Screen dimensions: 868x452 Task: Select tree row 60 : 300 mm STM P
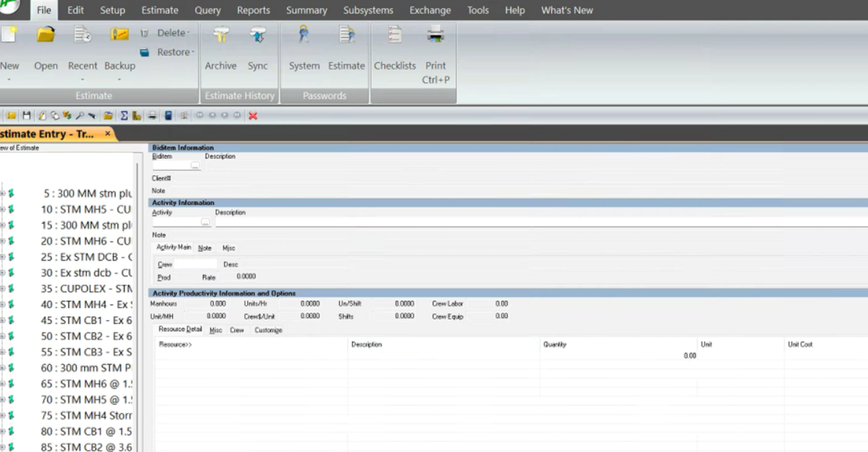[x=87, y=368]
